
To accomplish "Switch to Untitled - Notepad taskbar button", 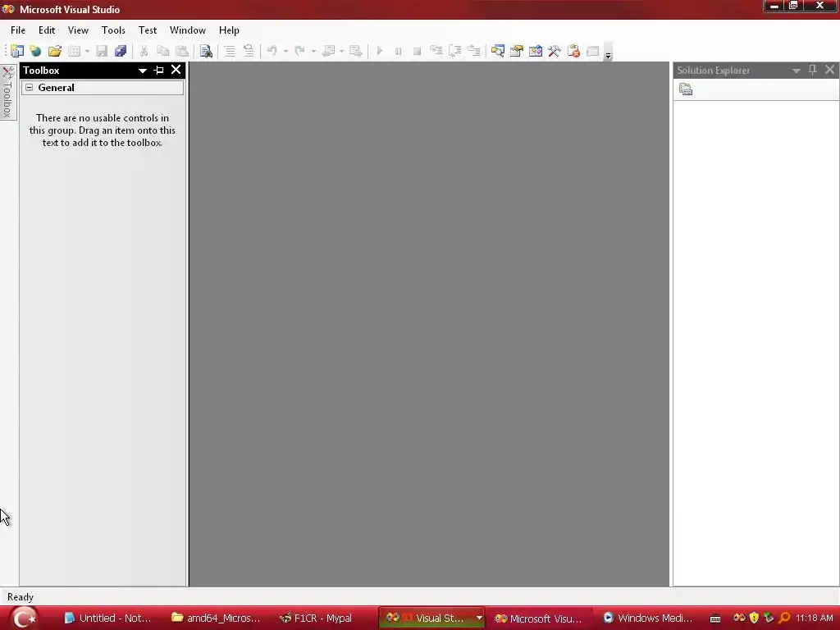I will click(107, 619).
